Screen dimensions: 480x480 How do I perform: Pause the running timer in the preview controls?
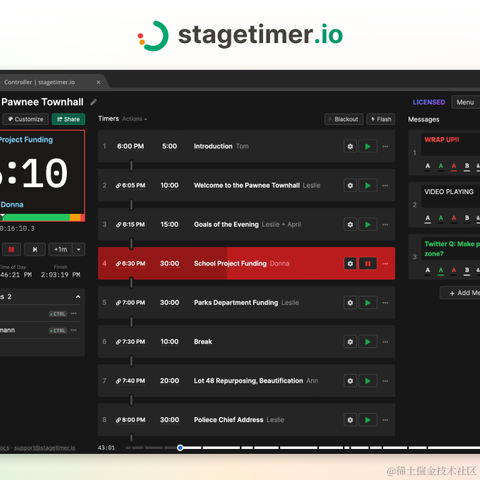point(11,249)
